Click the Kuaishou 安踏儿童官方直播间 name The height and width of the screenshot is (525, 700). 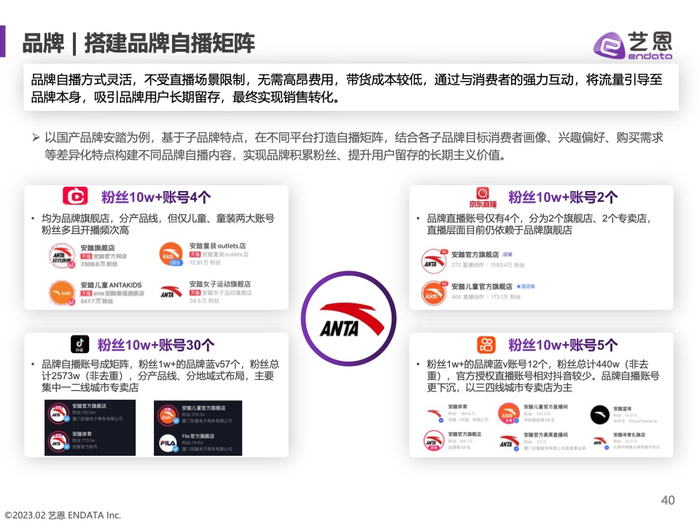pos(546,407)
